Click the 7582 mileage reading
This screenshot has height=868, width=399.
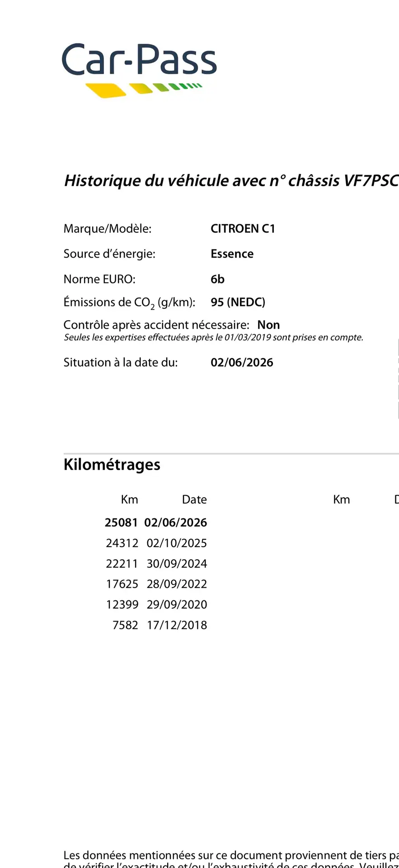[125, 625]
